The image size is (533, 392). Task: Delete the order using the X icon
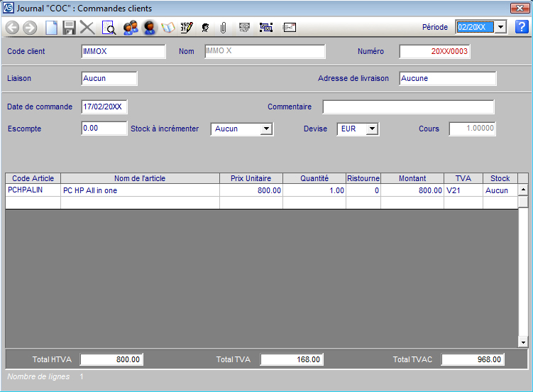(87, 28)
